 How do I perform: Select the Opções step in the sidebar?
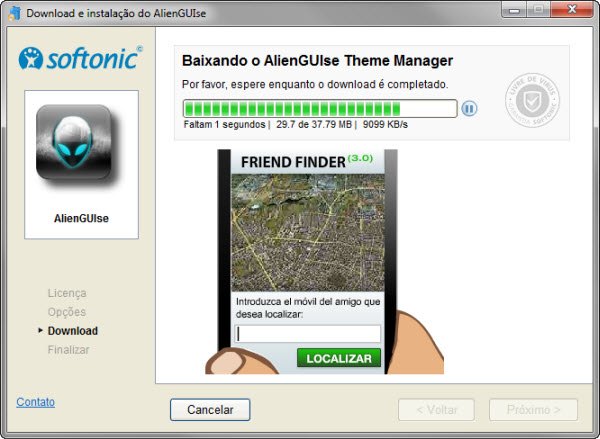[x=67, y=312]
